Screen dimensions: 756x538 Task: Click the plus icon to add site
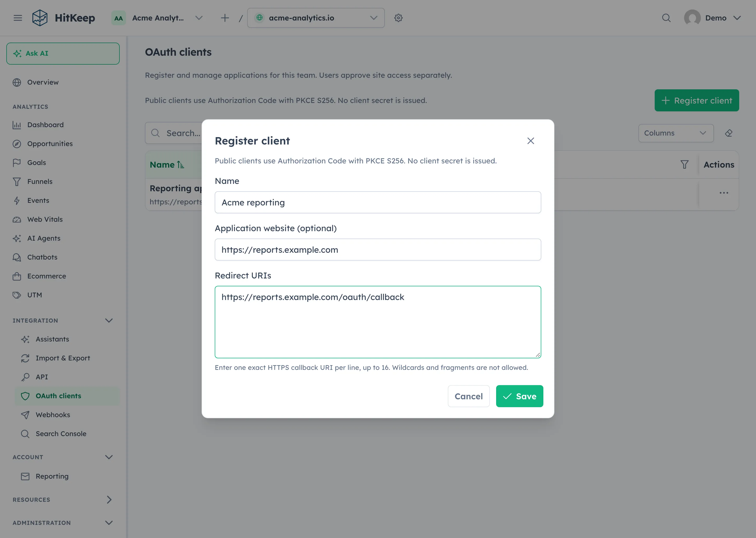[225, 18]
